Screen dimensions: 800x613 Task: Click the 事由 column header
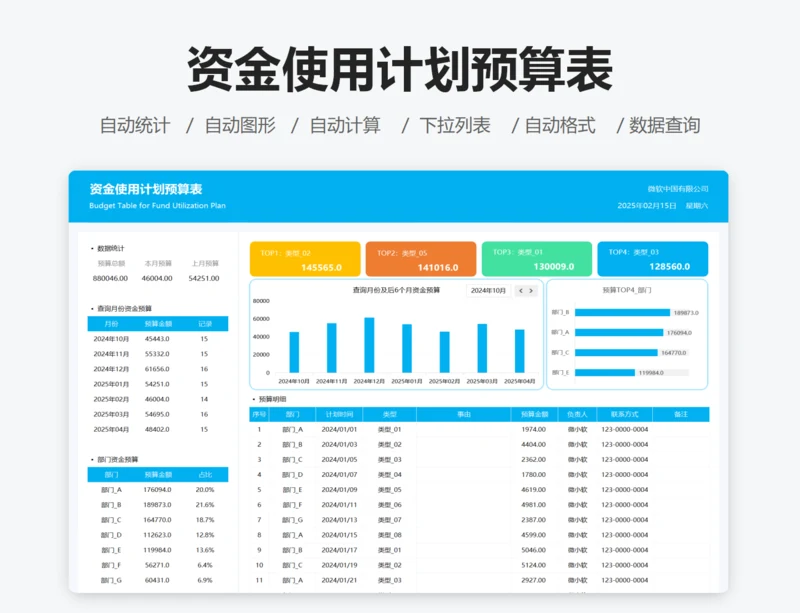point(464,414)
